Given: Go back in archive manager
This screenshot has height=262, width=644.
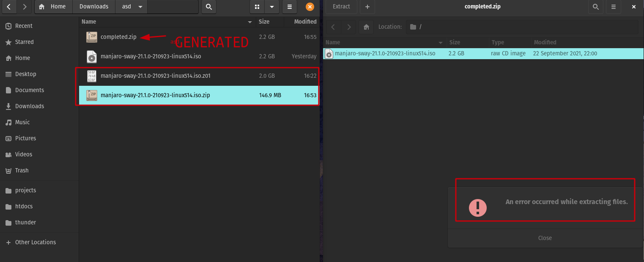Looking at the screenshot, I should [x=333, y=27].
